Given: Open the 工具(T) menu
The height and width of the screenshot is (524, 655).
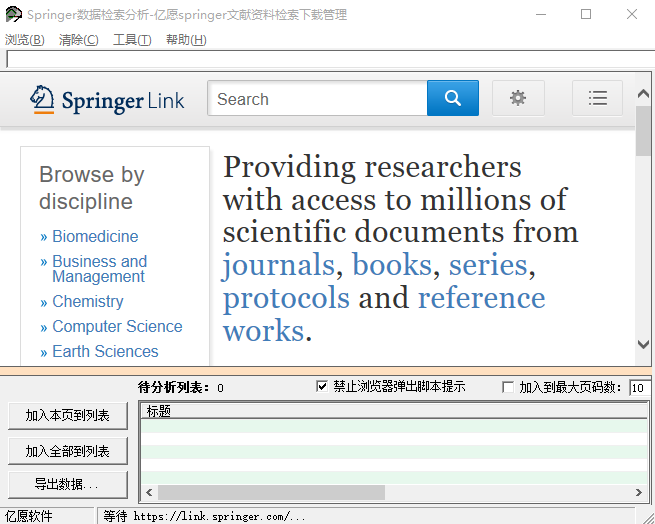Looking at the screenshot, I should click(x=132, y=40).
